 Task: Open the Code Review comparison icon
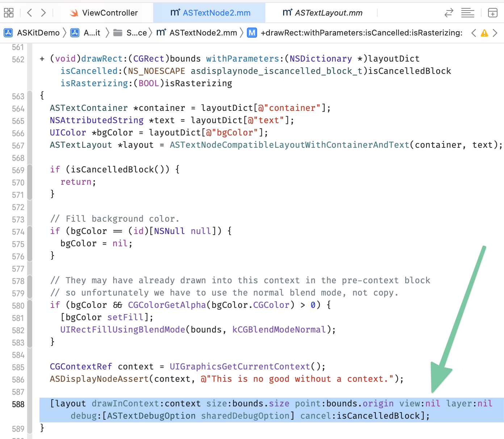click(449, 12)
